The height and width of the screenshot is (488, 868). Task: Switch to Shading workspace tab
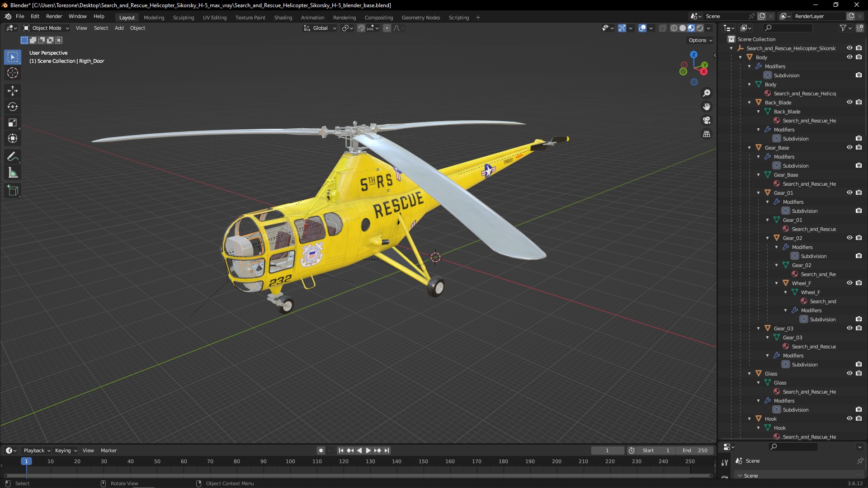[x=283, y=18]
